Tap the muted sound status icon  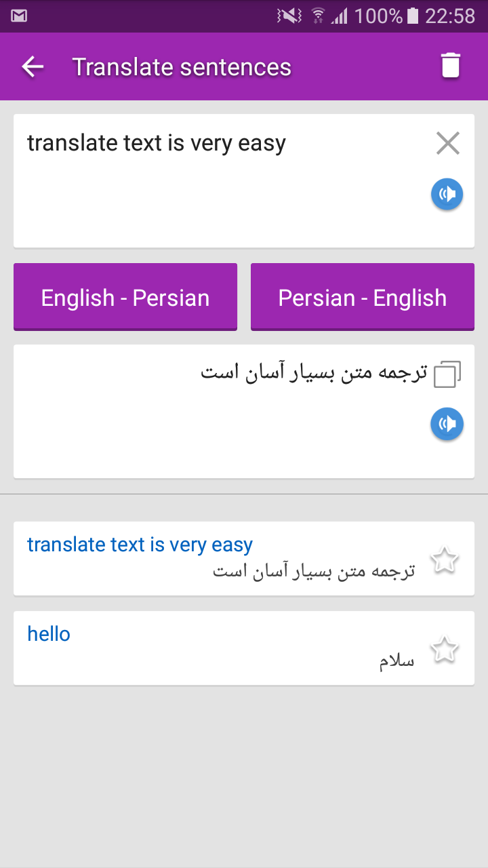coord(289,16)
